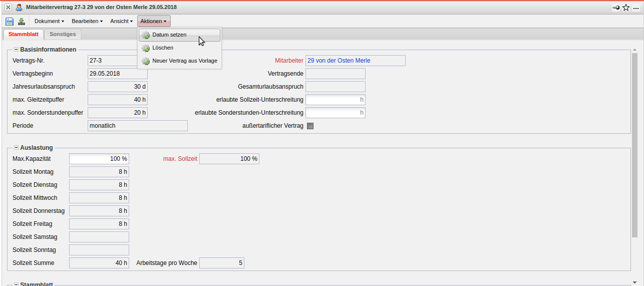Image resolution: width=644 pixels, height=286 pixels.
Task: Click the empty Sollzeit Sonntag field
Action: point(99,250)
